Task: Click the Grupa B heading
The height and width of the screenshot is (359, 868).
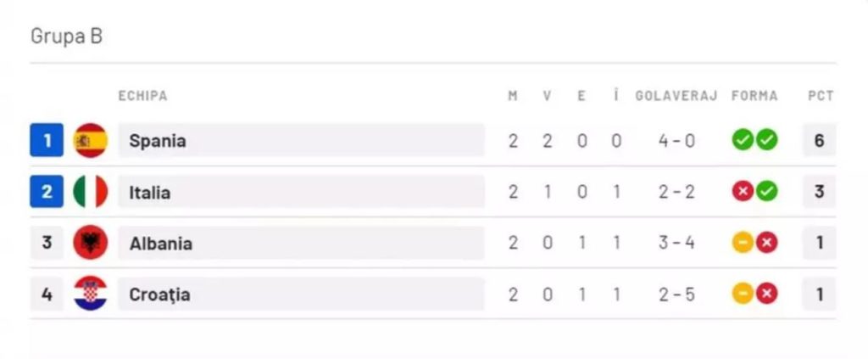Action: tap(66, 36)
